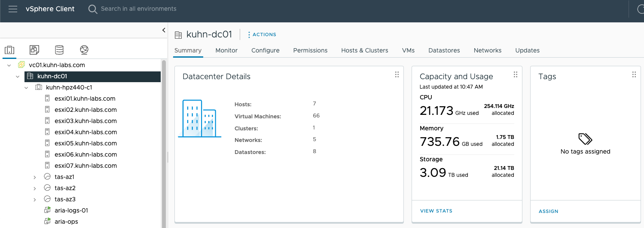Click host icon of esxi02.kuhn-labs.com
The width and height of the screenshot is (644, 228).
pos(47,110)
